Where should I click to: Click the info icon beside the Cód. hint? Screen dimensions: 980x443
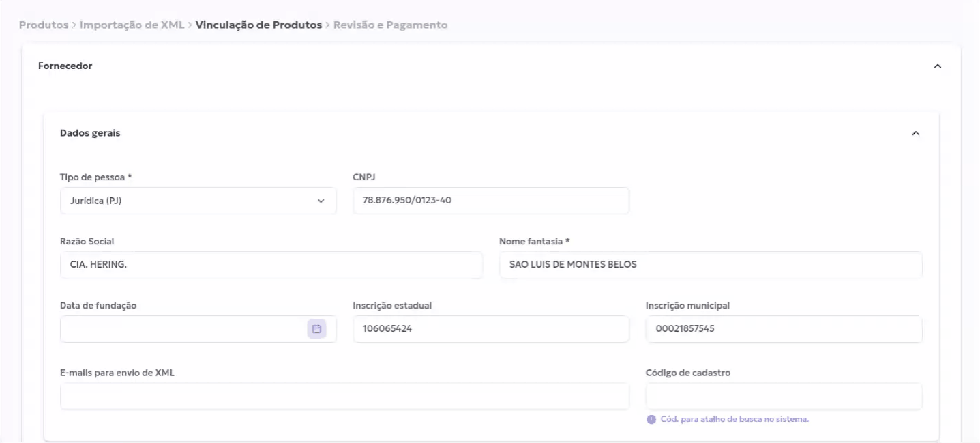650,419
